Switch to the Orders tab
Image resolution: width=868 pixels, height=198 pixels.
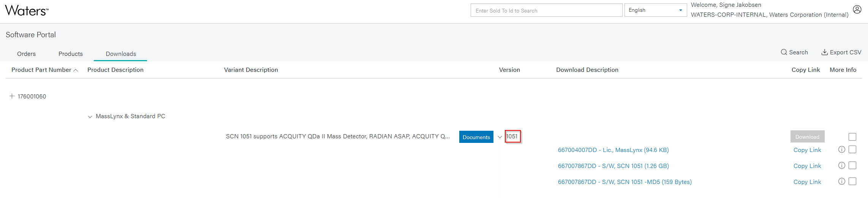click(x=26, y=54)
